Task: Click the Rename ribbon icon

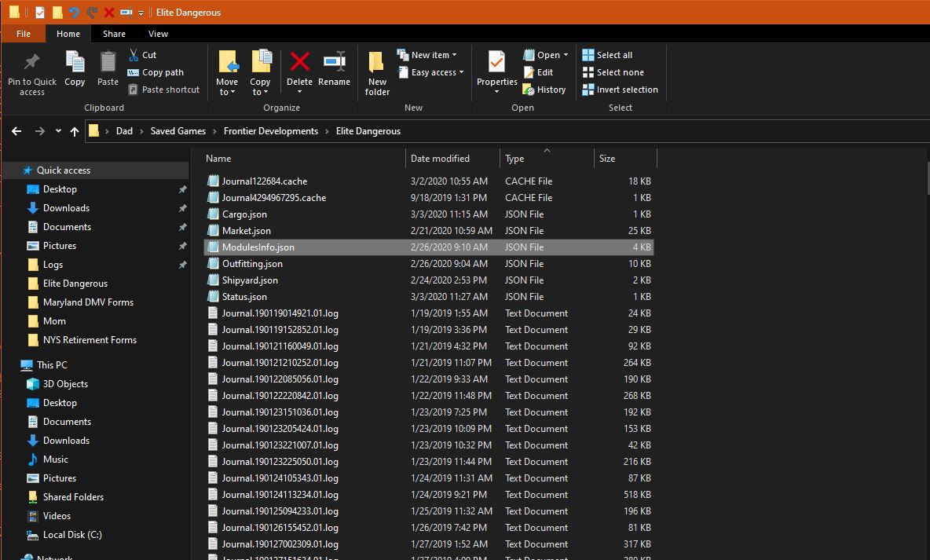Action: click(x=335, y=61)
